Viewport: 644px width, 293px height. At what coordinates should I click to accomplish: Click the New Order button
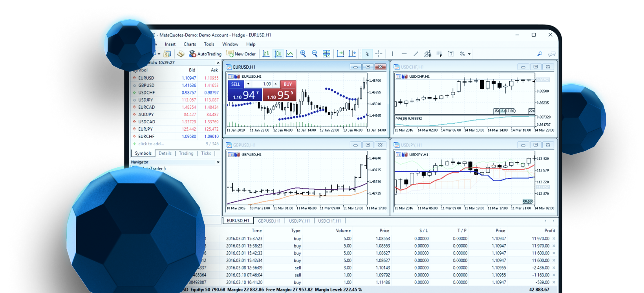tap(241, 54)
